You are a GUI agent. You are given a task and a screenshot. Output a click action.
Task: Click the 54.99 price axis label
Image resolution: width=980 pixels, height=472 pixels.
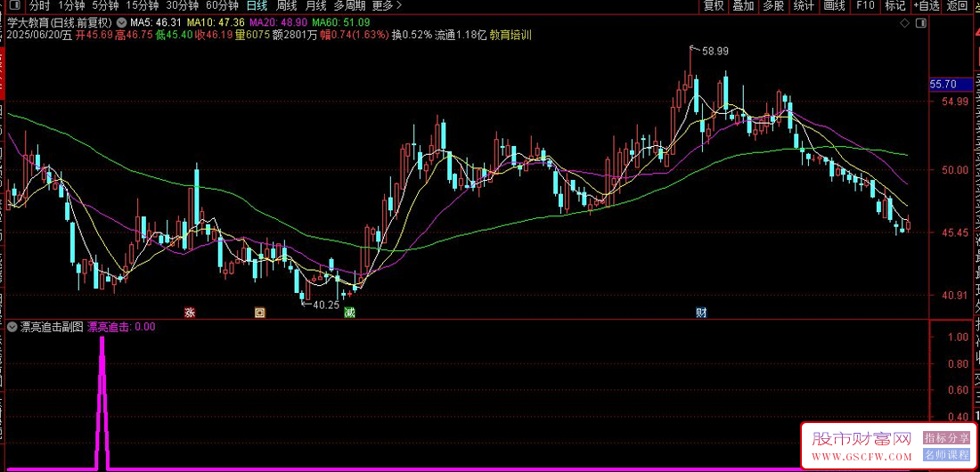(x=955, y=102)
